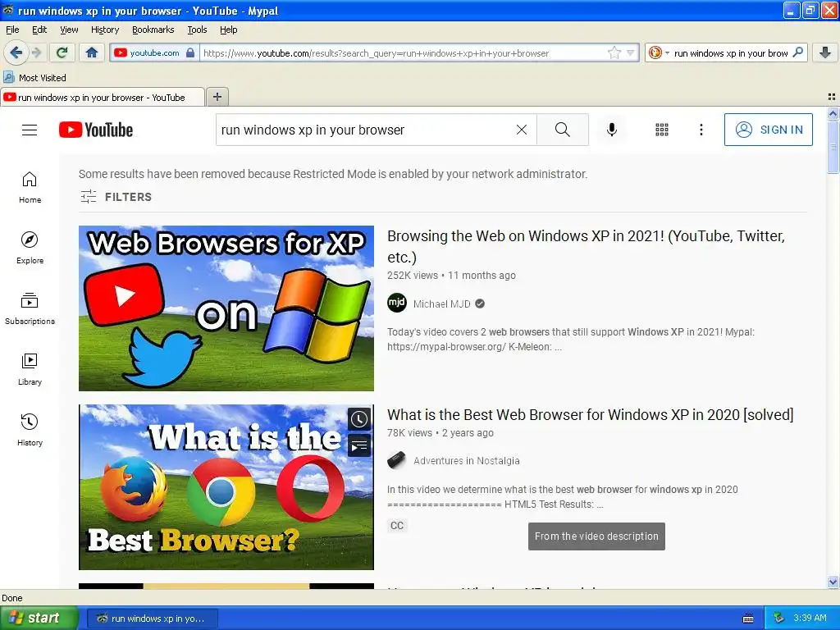Open the Tools menu

pos(197,30)
